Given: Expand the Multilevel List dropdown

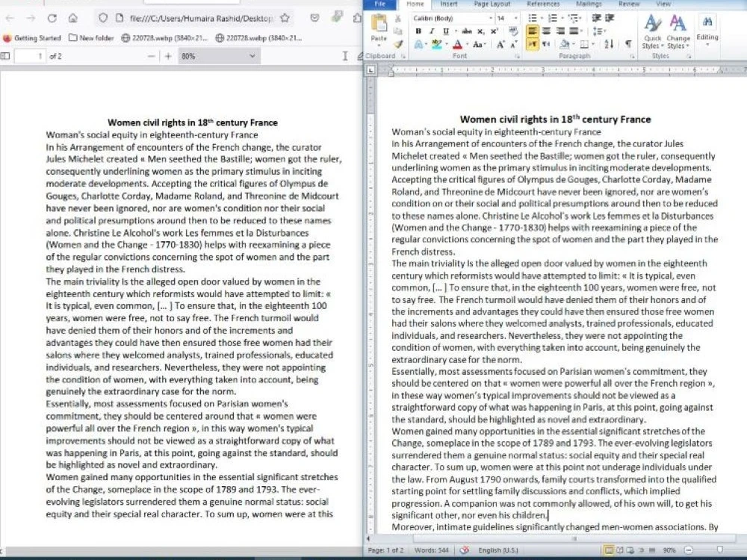Looking at the screenshot, I should point(582,18).
